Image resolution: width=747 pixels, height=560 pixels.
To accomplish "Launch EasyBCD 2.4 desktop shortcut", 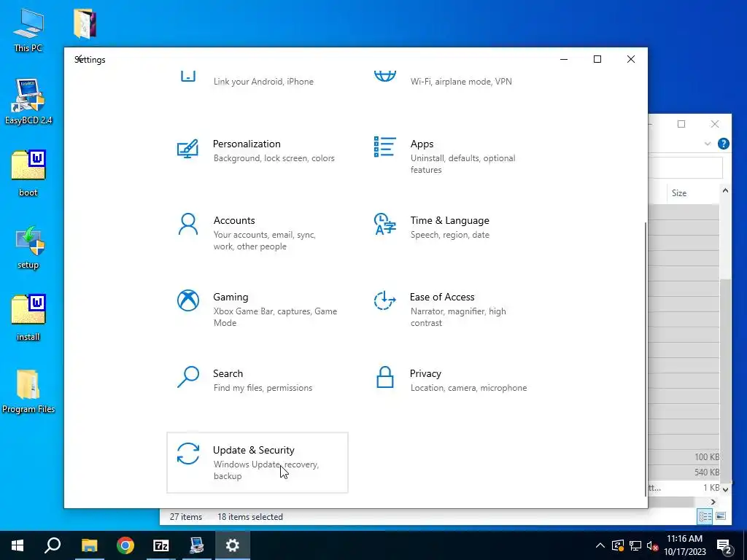I will 28,101.
